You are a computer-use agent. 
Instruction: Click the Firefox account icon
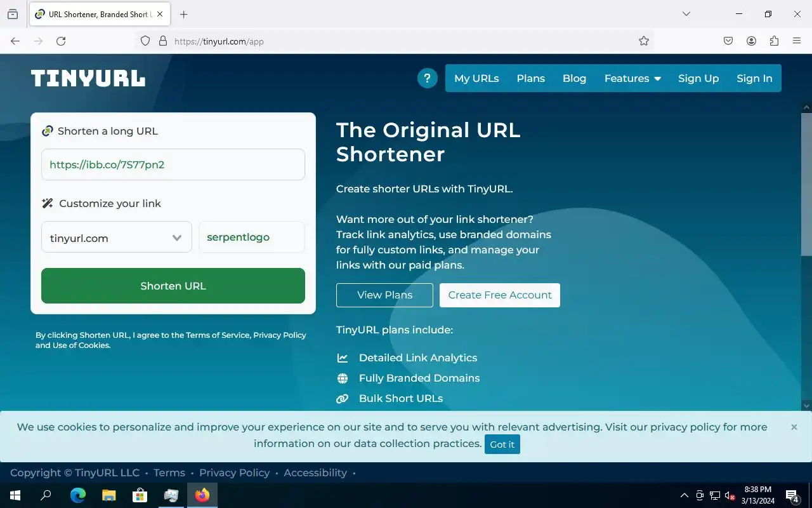click(751, 41)
